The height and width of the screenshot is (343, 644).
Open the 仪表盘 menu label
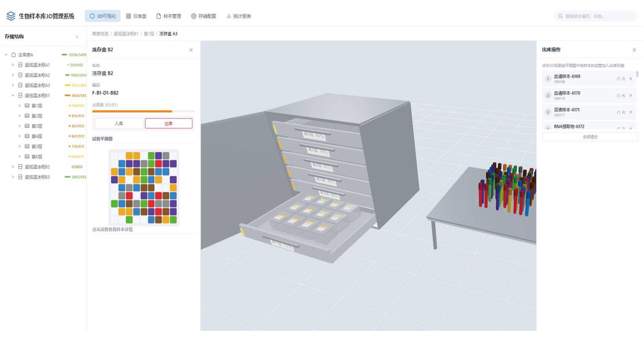(x=139, y=16)
